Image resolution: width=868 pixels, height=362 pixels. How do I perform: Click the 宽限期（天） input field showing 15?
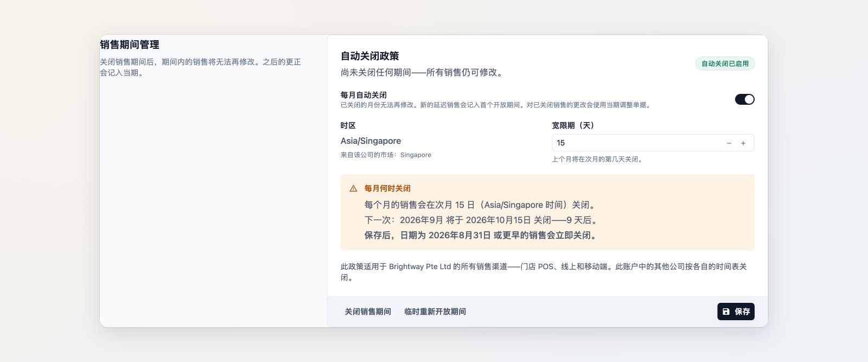tap(653, 143)
